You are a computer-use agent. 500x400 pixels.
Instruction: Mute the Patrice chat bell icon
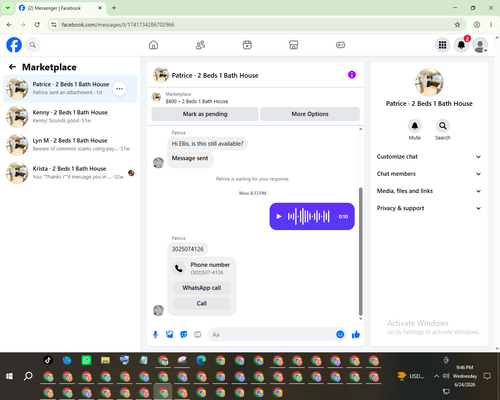click(415, 126)
